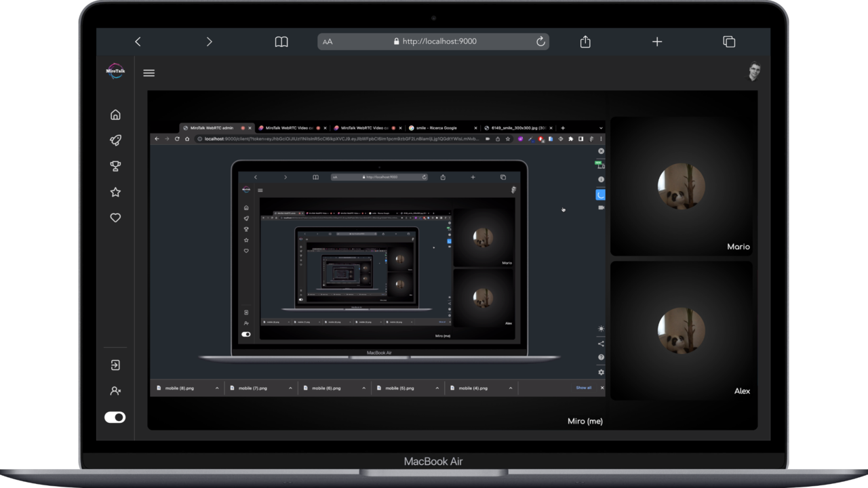Viewport: 868px width, 488px height.
Task: Flip the toggle switch at sidebar bottom
Action: pos(115,417)
